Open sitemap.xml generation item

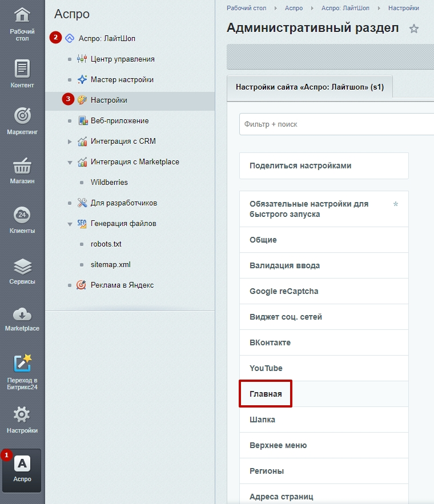[110, 264]
